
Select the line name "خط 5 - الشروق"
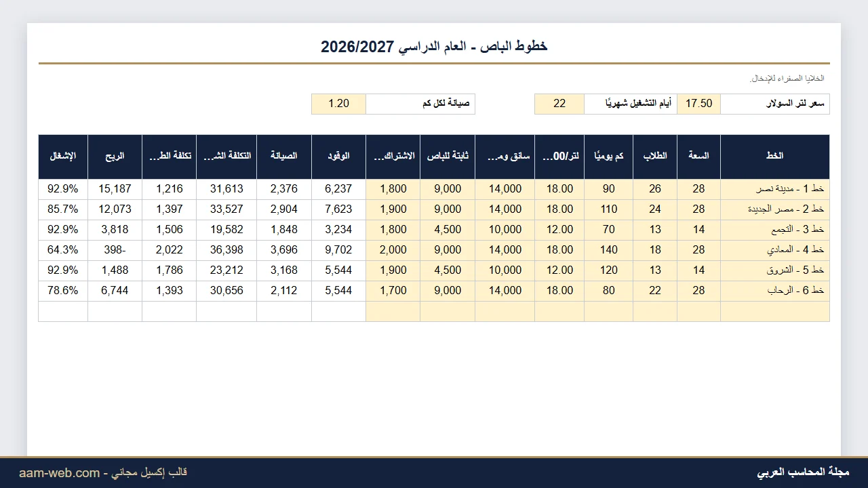[774, 270]
